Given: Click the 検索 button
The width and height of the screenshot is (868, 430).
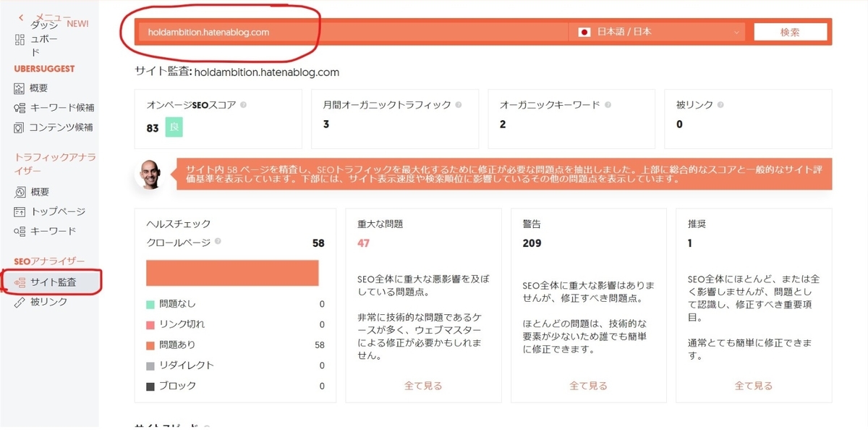Looking at the screenshot, I should pyautogui.click(x=790, y=32).
